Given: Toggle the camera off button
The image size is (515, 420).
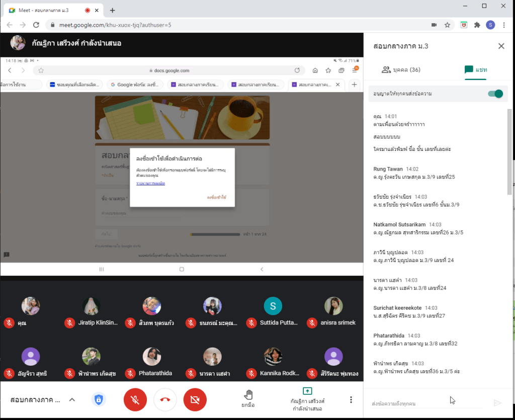Looking at the screenshot, I should click(x=195, y=400).
